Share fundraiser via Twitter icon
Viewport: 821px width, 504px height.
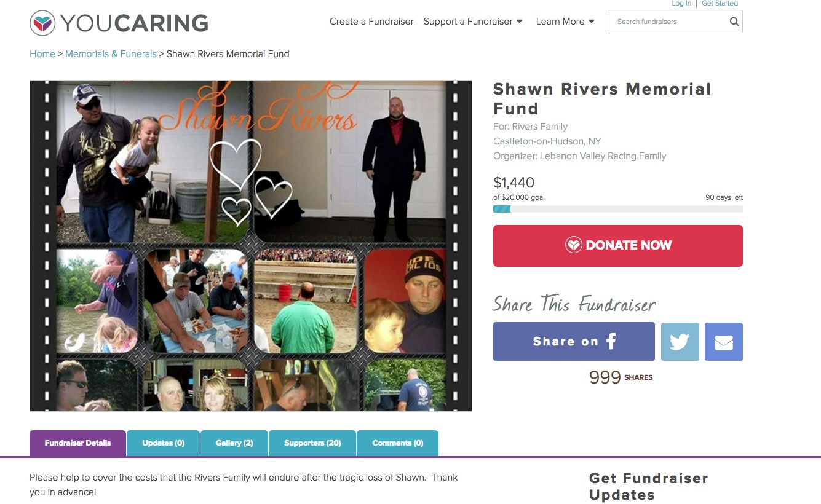click(680, 342)
